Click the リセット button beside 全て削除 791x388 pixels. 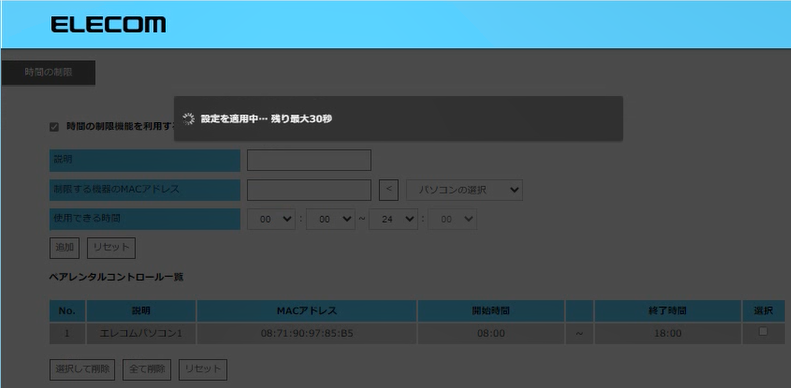[203, 369]
